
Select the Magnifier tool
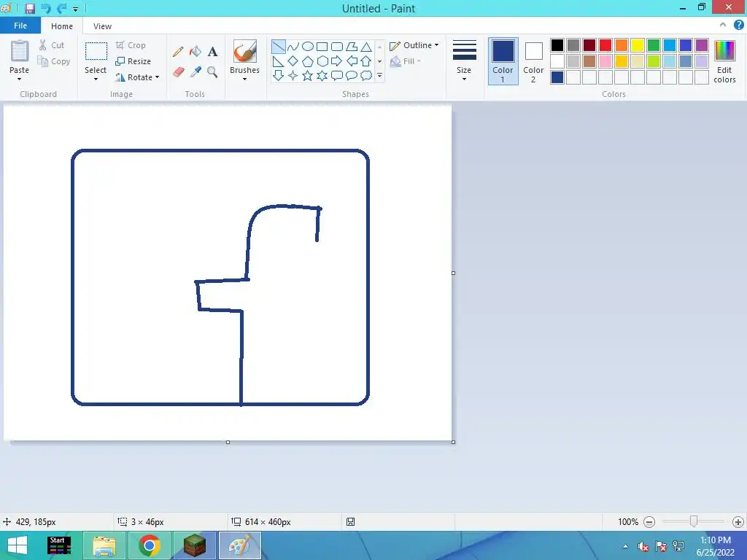pos(212,72)
